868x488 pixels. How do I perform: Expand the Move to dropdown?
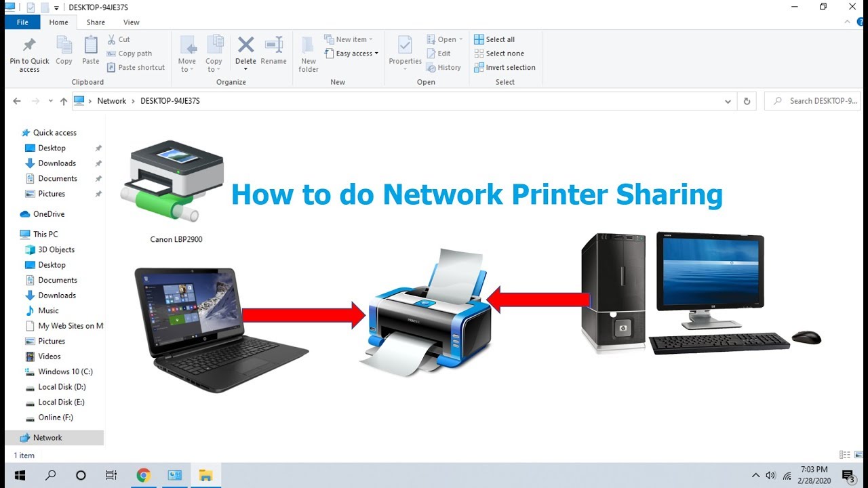coord(187,61)
